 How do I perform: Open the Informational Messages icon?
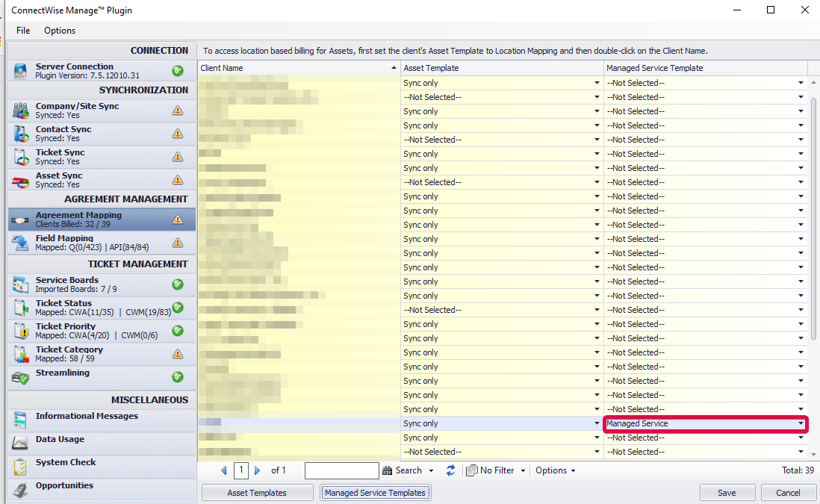coord(20,420)
